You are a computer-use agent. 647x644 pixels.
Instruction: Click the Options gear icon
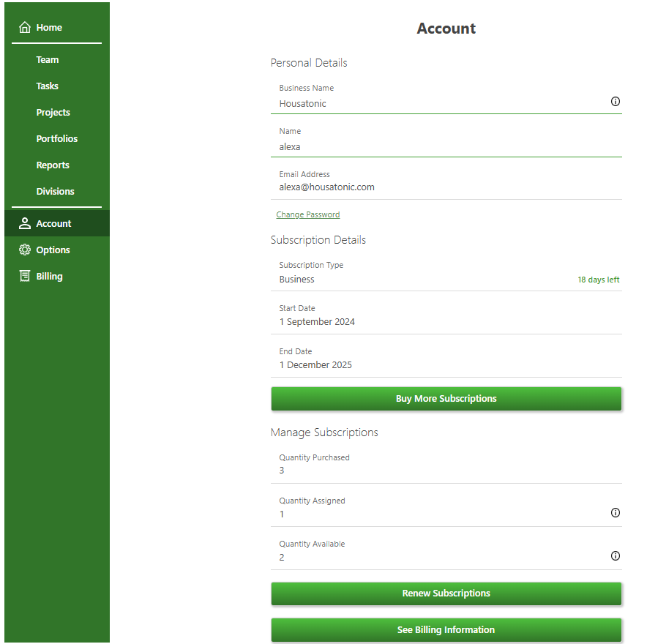tap(25, 250)
